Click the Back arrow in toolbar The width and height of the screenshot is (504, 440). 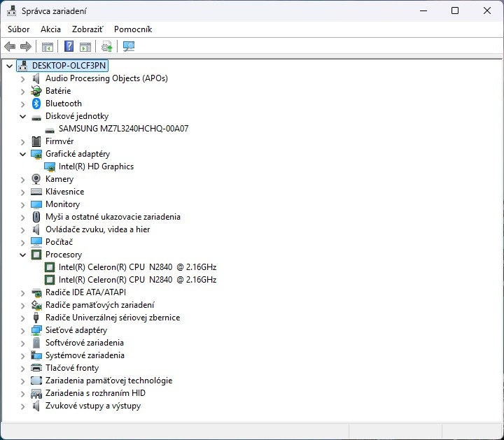(10, 47)
